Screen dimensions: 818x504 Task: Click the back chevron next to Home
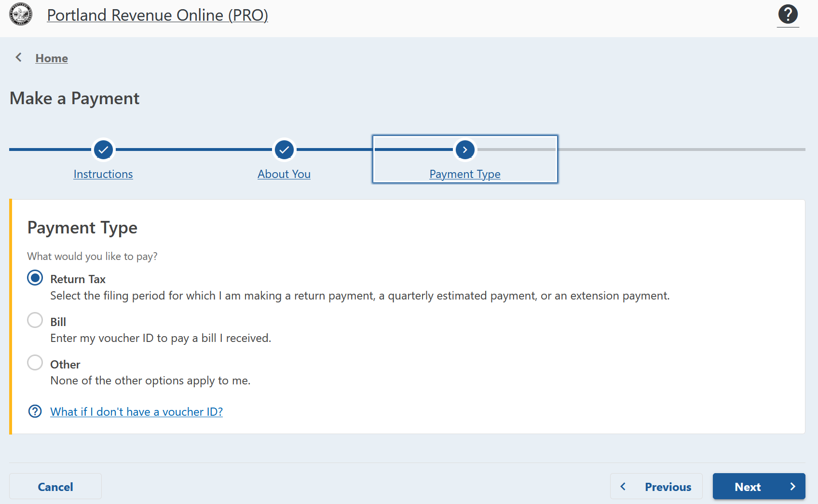pos(18,57)
